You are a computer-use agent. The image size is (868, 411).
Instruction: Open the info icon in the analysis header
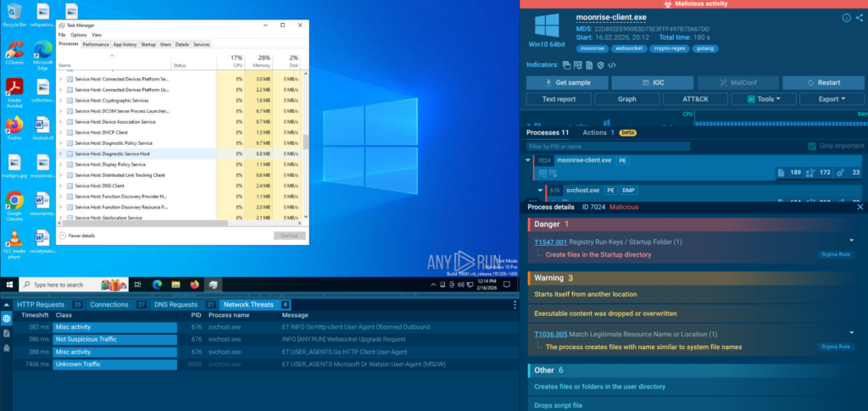[846, 18]
